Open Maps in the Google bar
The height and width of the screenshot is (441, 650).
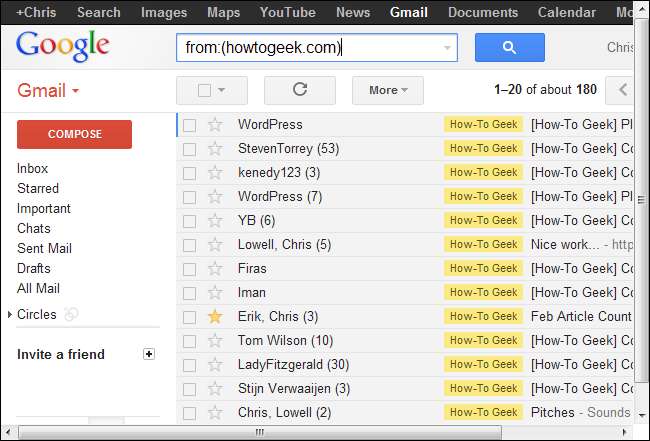tap(223, 12)
